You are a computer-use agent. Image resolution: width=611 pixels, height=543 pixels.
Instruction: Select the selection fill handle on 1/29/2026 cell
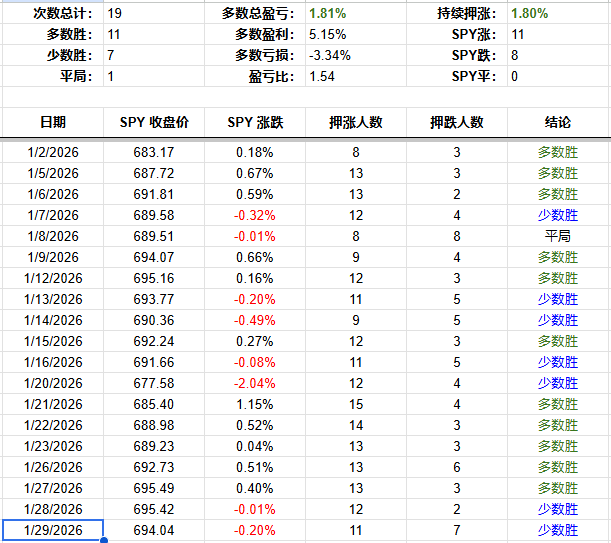104,540
